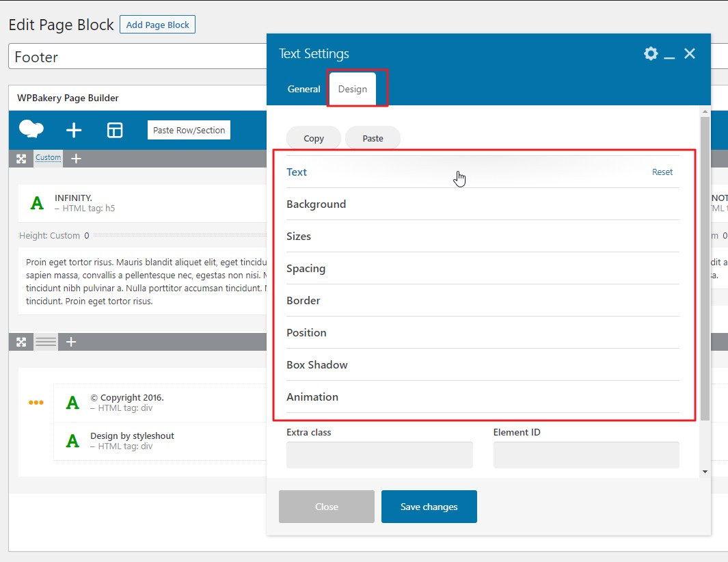Image resolution: width=728 pixels, height=562 pixels.
Task: Select the Copyright 2016 element icon
Action: click(72, 402)
